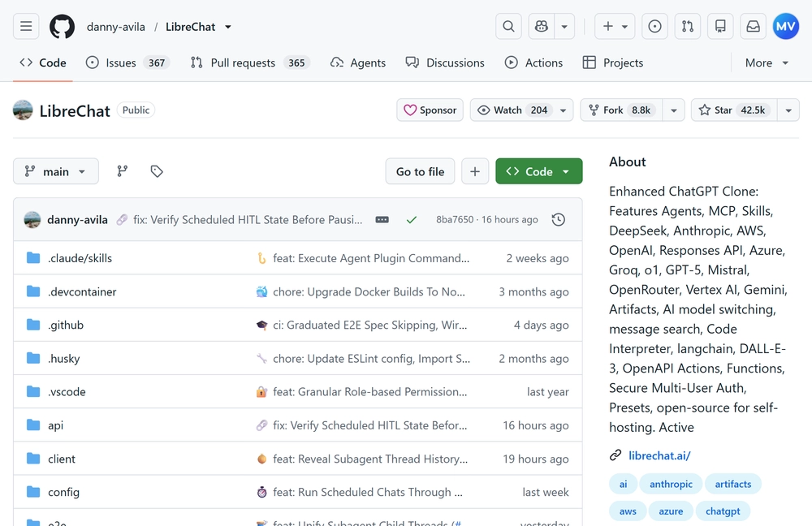This screenshot has width=812, height=526.
Task: Expand commit message ellipsis button
Action: (x=382, y=219)
